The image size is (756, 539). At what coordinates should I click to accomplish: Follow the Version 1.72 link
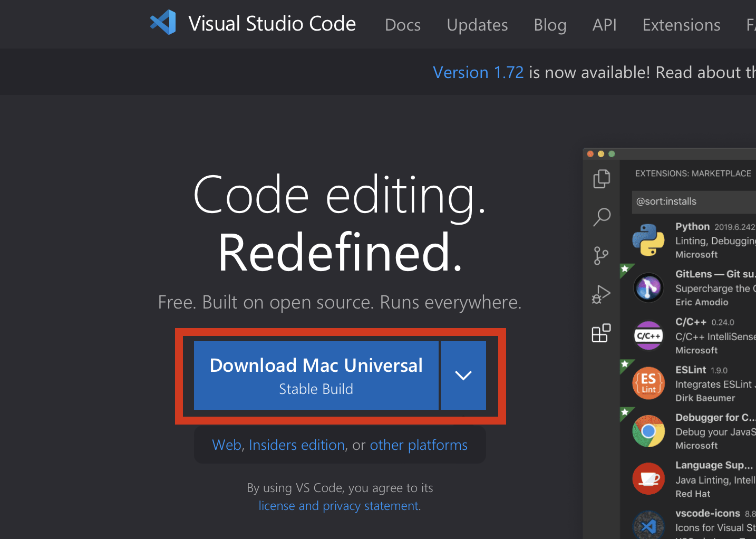tap(478, 72)
